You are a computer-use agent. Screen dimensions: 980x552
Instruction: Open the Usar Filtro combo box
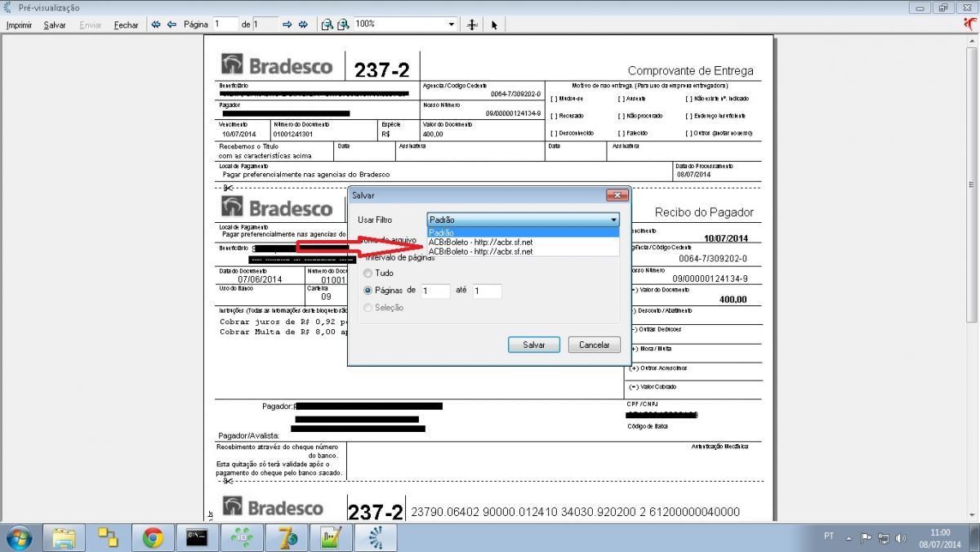point(523,220)
